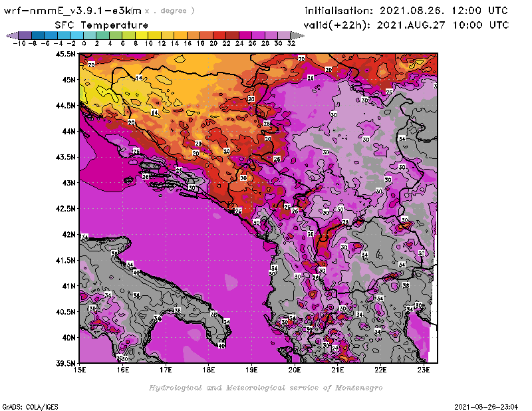Click the gray above-32 arrow on colorbar

point(297,35)
